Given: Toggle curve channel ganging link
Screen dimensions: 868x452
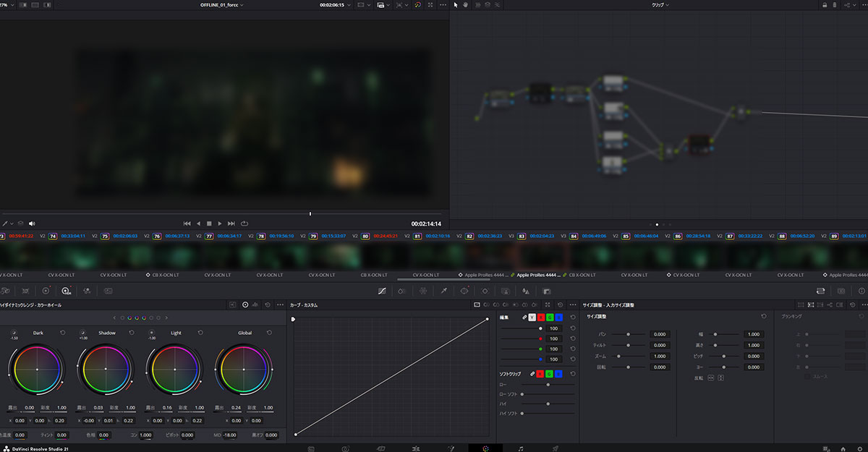Looking at the screenshot, I should click(524, 317).
